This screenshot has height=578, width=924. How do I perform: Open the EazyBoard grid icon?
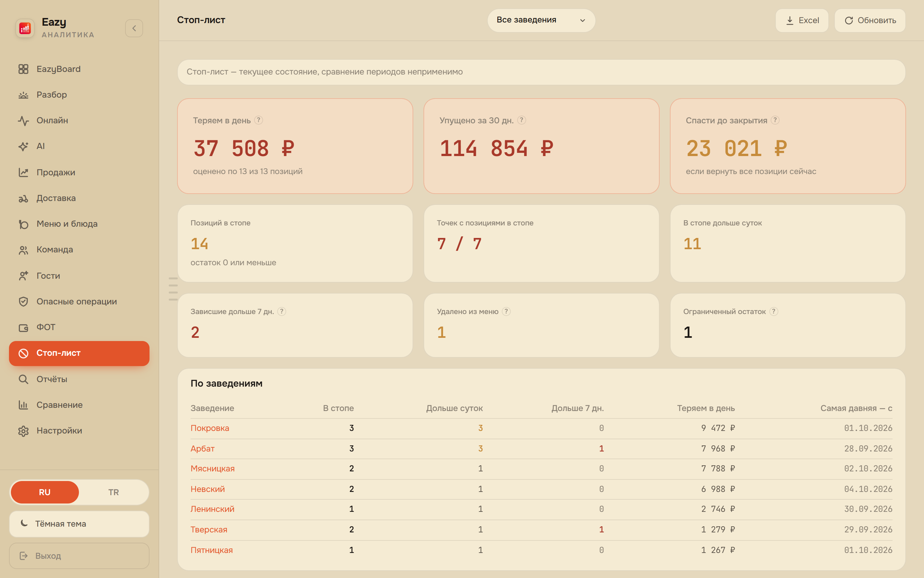click(23, 69)
